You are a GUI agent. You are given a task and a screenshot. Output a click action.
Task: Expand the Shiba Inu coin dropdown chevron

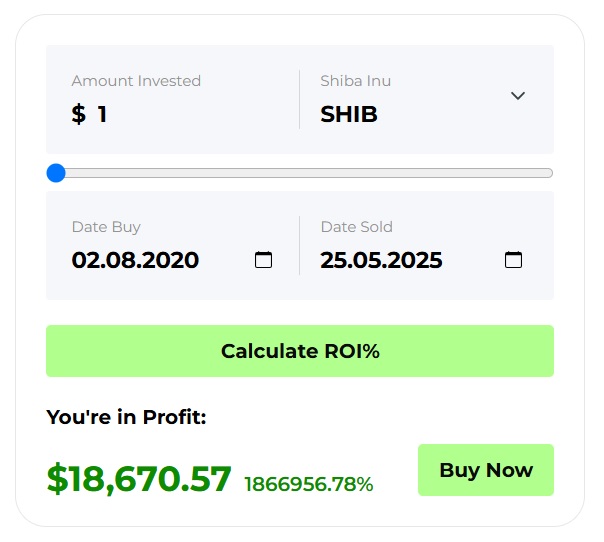tap(517, 96)
